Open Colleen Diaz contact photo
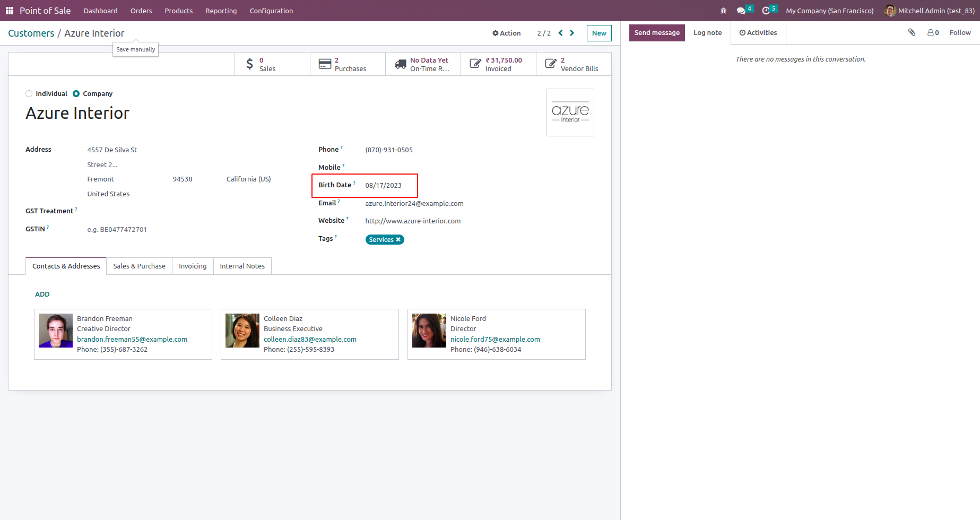This screenshot has height=520, width=980. pos(242,331)
